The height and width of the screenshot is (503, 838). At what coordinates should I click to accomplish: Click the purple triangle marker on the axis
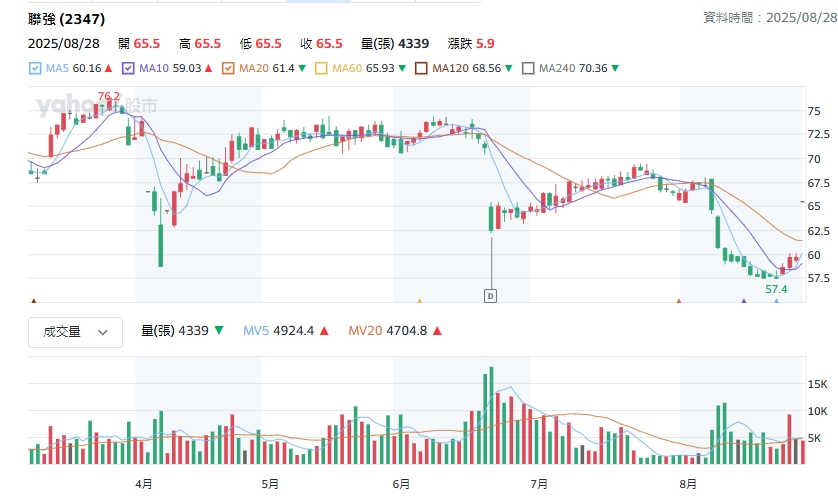743,300
